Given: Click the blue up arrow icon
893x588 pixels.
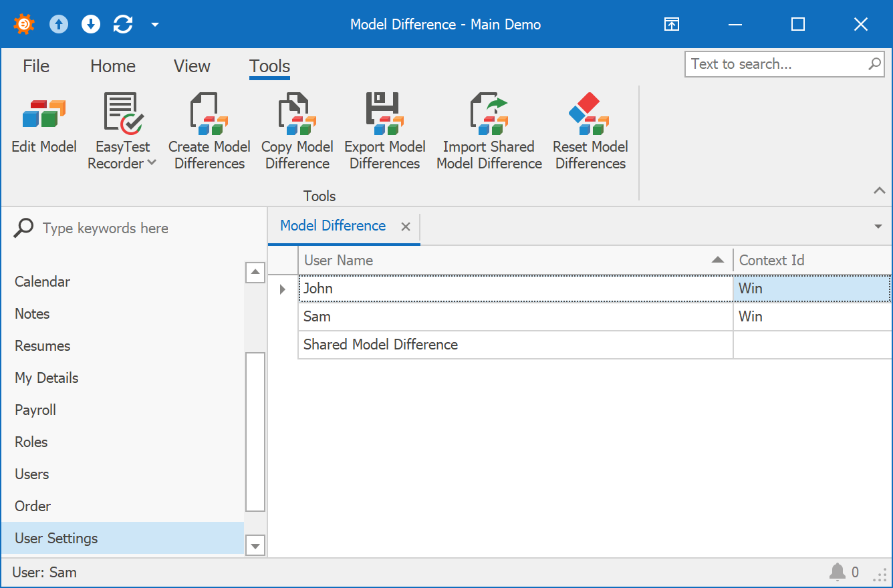Looking at the screenshot, I should 59,25.
